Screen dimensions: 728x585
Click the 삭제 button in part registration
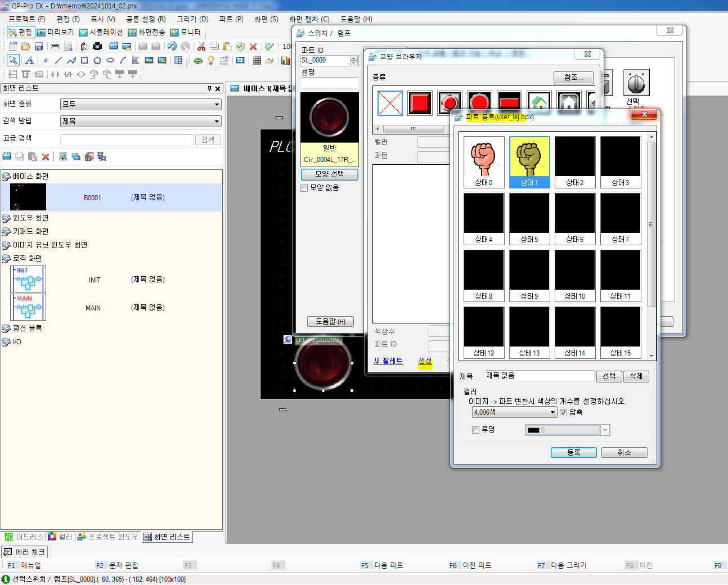coord(636,376)
